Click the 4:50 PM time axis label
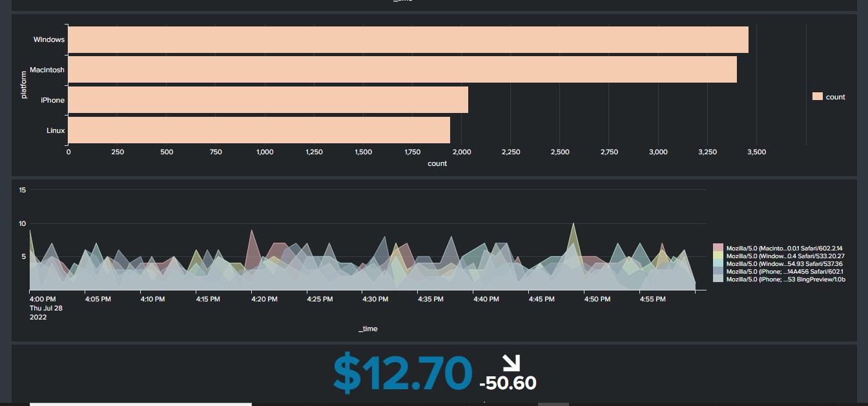The width and height of the screenshot is (868, 406). 597,299
